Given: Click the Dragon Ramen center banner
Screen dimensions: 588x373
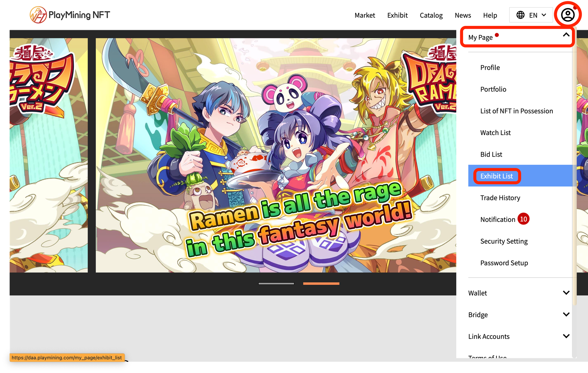Looking at the screenshot, I should pyautogui.click(x=276, y=155).
